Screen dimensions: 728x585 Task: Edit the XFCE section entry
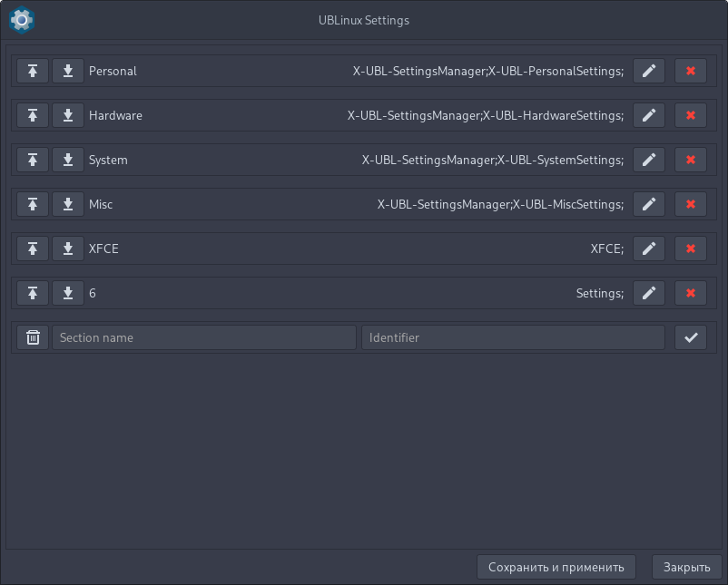coord(648,249)
